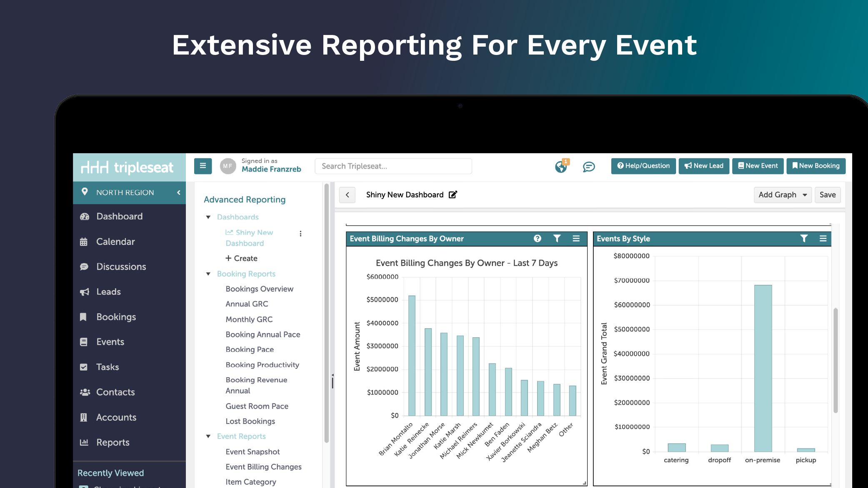This screenshot has width=868, height=488.
Task: Filter the Events By Style graph
Action: pyautogui.click(x=804, y=239)
